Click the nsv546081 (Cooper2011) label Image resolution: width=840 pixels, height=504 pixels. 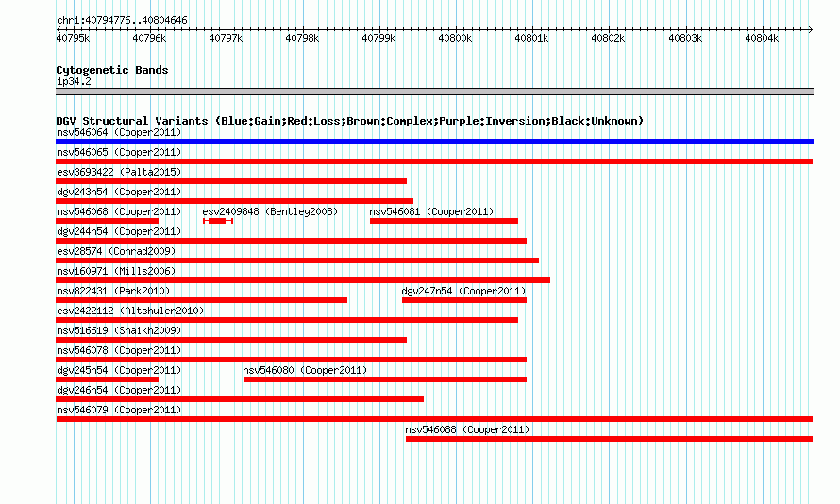(x=431, y=211)
